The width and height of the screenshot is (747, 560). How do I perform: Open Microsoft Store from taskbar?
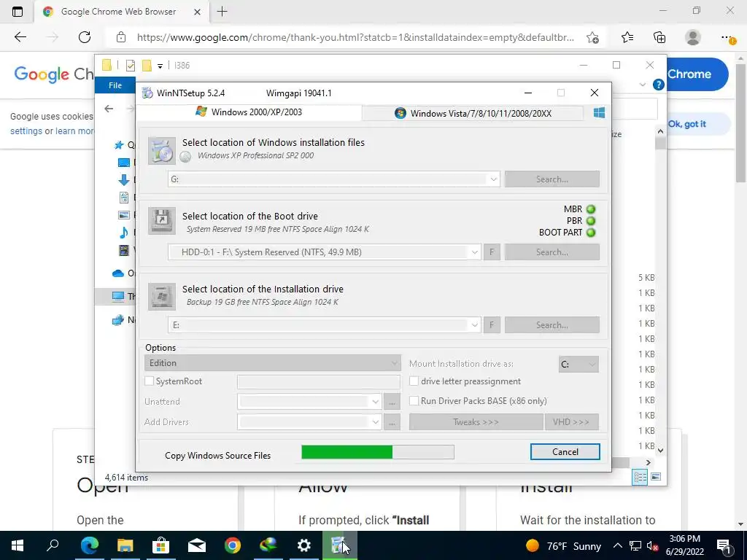tap(161, 545)
